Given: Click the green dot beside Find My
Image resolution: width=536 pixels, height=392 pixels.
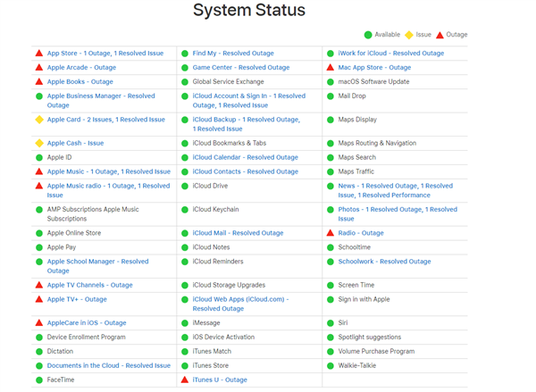Looking at the screenshot, I should (x=185, y=54).
